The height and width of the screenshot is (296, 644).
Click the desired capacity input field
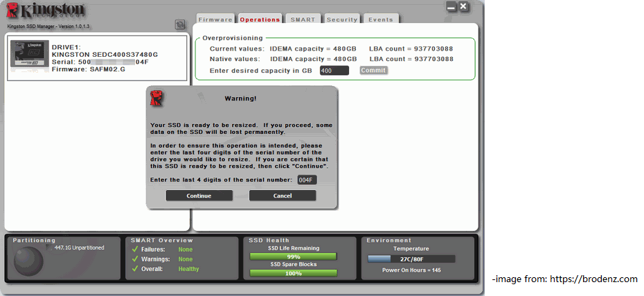pyautogui.click(x=334, y=71)
